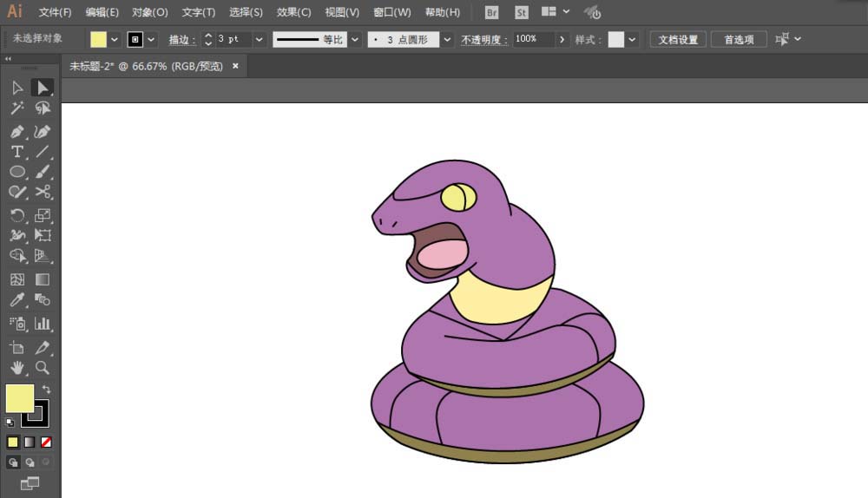Image resolution: width=868 pixels, height=498 pixels.
Task: Swap fill and stroke colors
Action: click(47, 390)
